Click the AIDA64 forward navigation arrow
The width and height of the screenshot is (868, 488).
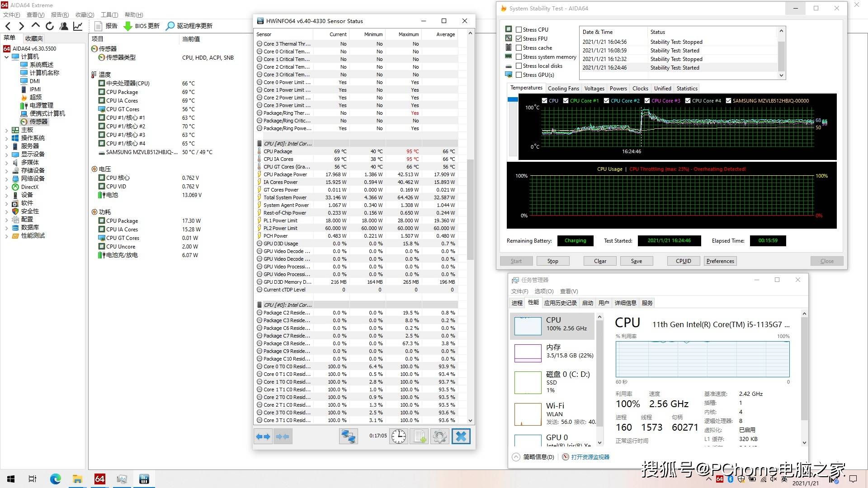point(21,26)
